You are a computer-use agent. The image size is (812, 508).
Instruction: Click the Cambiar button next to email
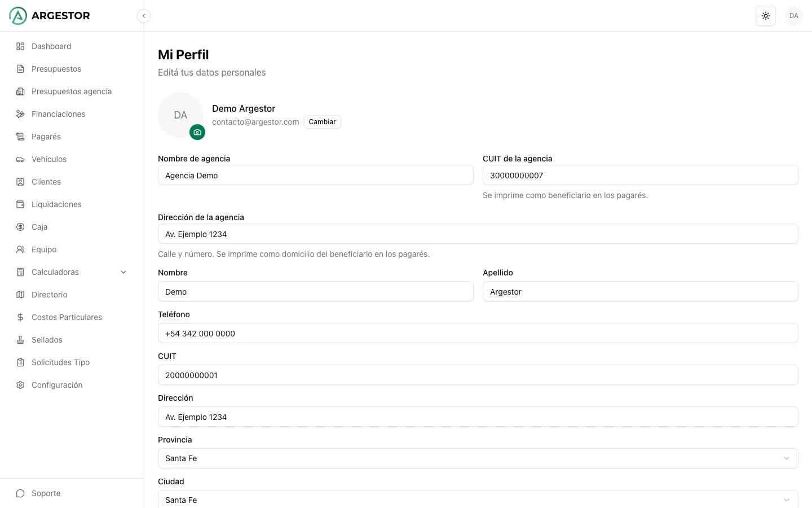click(323, 122)
